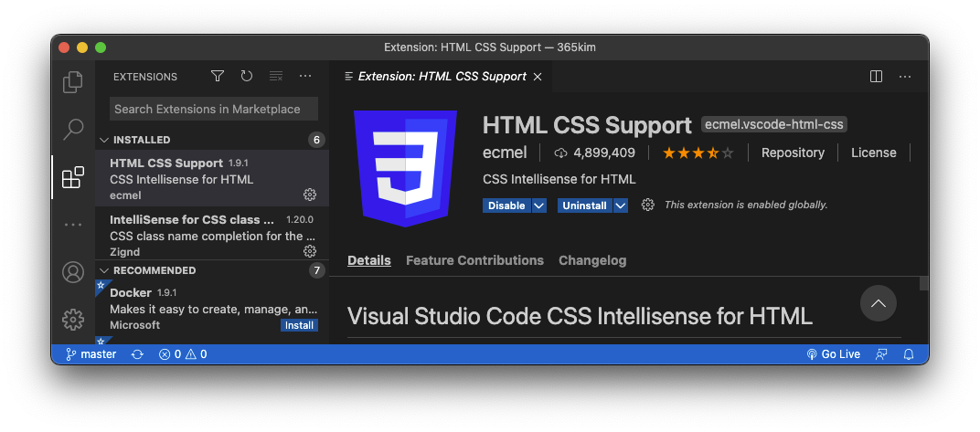Image resolution: width=980 pixels, height=432 pixels.
Task: Open the Explorer view in activity bar
Action: (x=73, y=82)
